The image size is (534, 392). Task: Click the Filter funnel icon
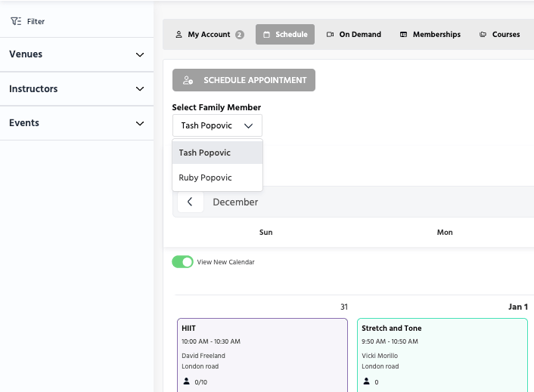[16, 21]
